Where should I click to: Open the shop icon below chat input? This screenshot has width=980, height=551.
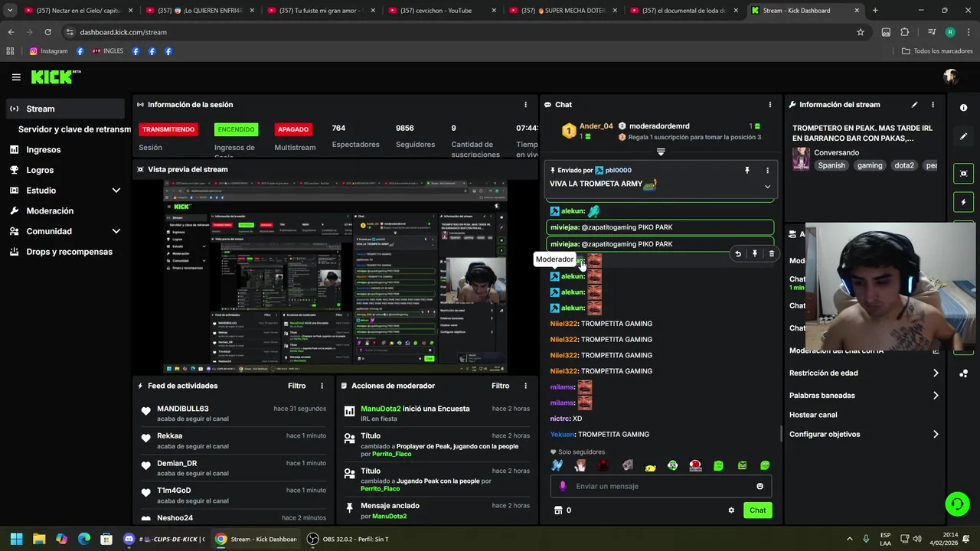tap(558, 510)
